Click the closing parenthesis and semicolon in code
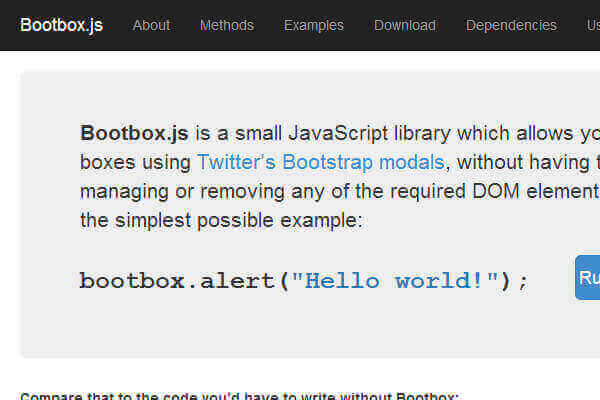This screenshot has width=600, height=400. click(x=513, y=280)
